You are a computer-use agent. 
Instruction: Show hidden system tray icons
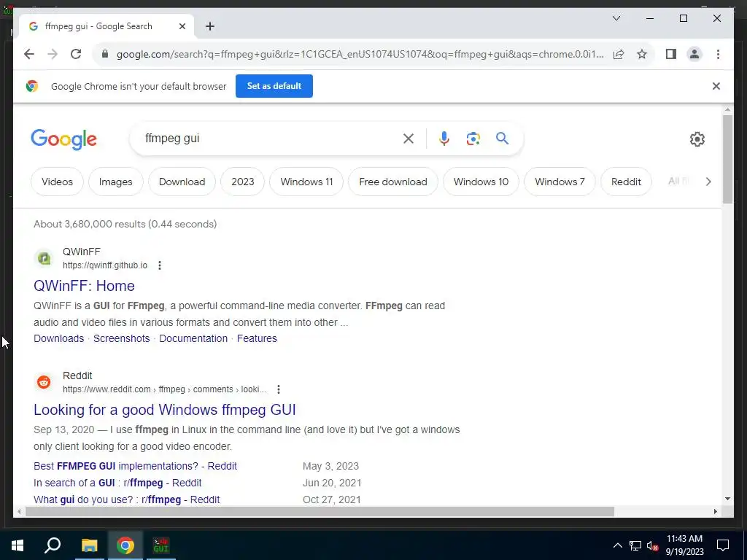617,545
